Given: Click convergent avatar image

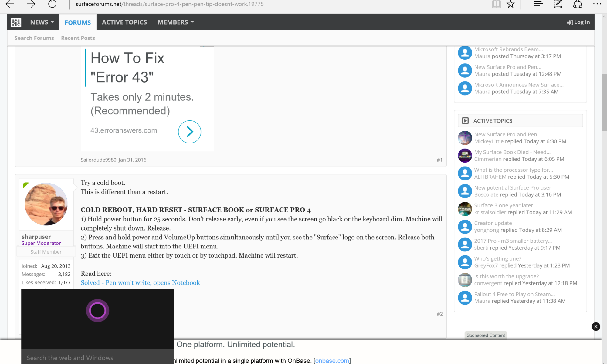Looking at the screenshot, I should [x=465, y=280].
